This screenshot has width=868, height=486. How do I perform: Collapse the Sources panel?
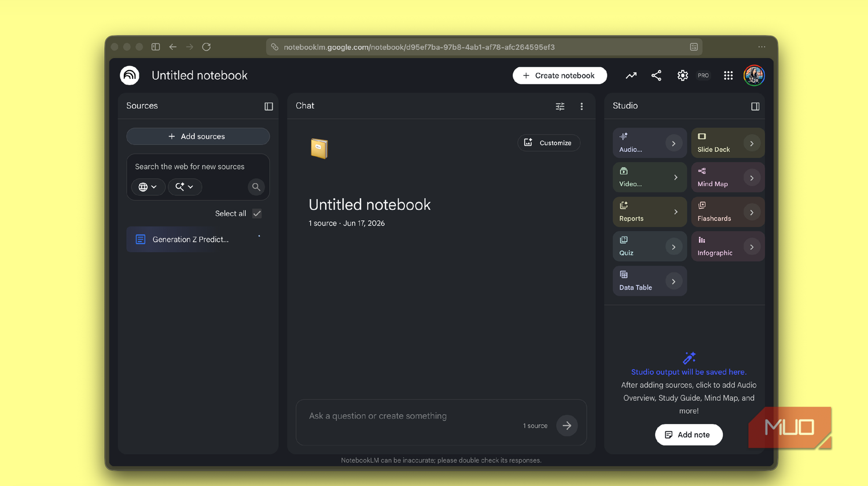pos(269,106)
